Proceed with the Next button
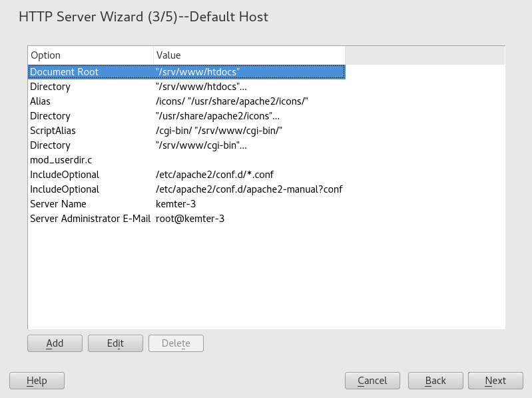Image resolution: width=532 pixels, height=398 pixels. [x=495, y=381]
